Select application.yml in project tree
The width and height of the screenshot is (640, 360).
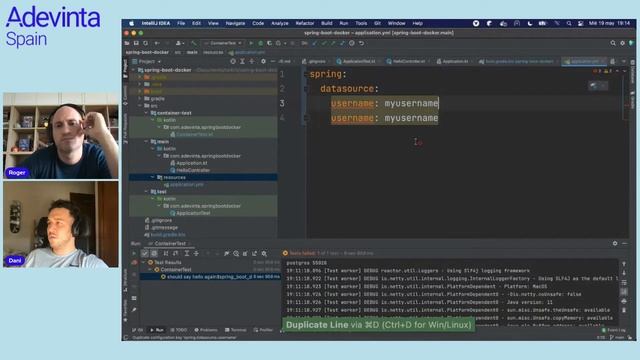[184, 184]
